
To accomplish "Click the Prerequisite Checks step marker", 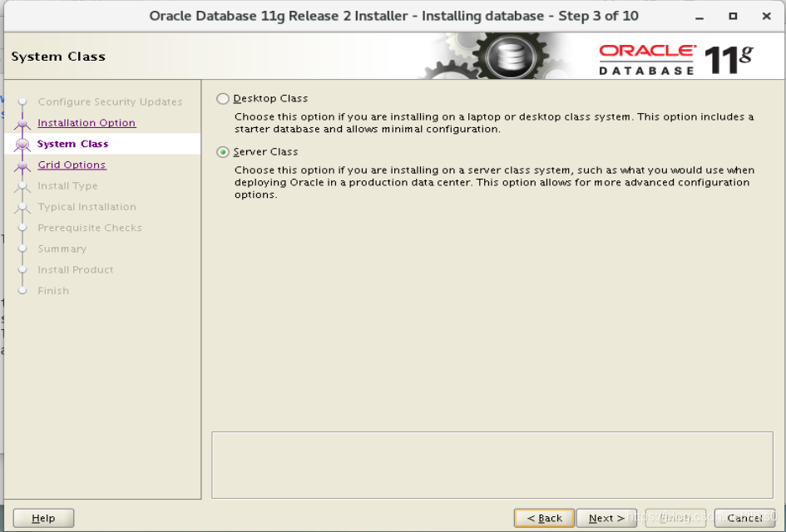I will tap(22, 228).
